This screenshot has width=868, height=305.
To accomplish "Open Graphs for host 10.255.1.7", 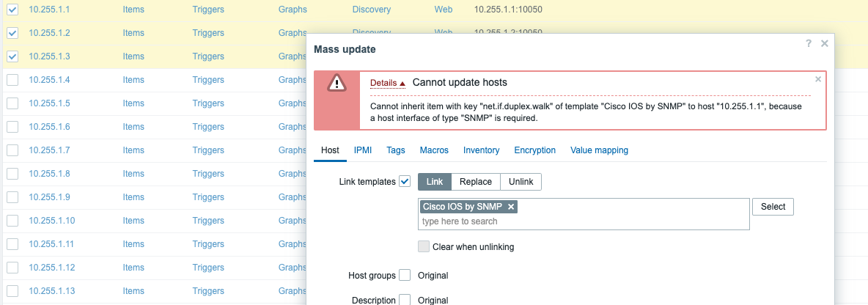I will point(293,150).
